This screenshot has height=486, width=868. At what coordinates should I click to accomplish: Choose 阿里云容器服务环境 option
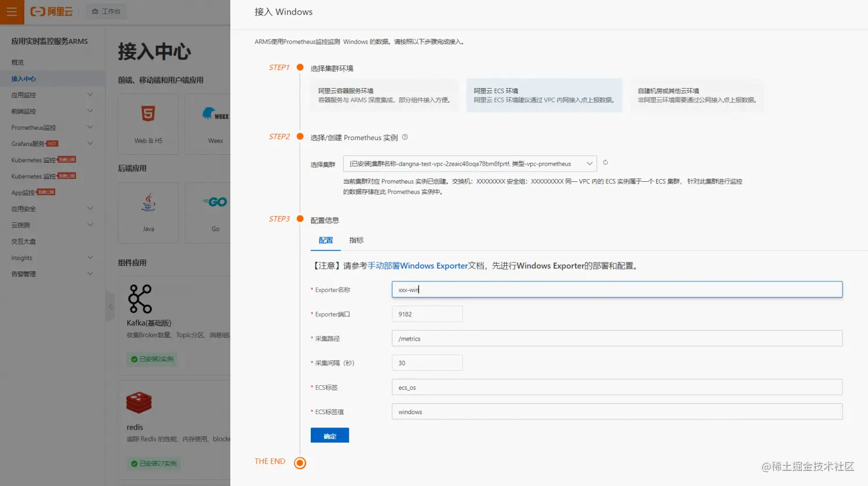click(385, 96)
